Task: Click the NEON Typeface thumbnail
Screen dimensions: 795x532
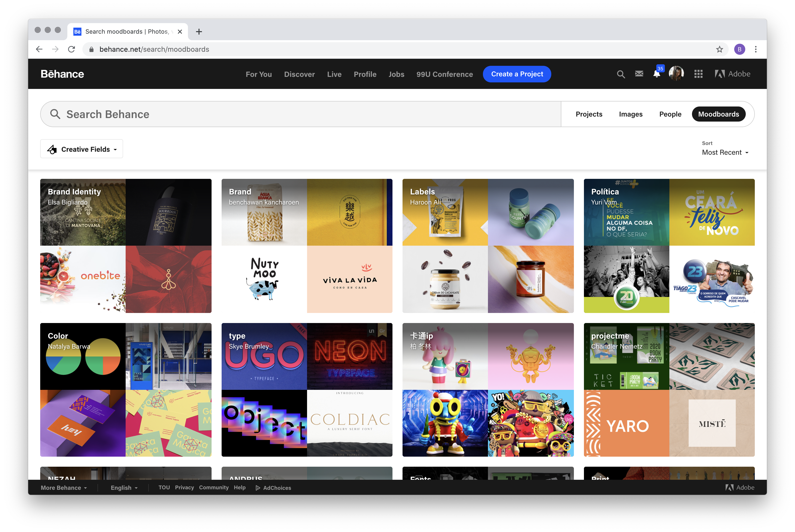Action: [x=350, y=356]
